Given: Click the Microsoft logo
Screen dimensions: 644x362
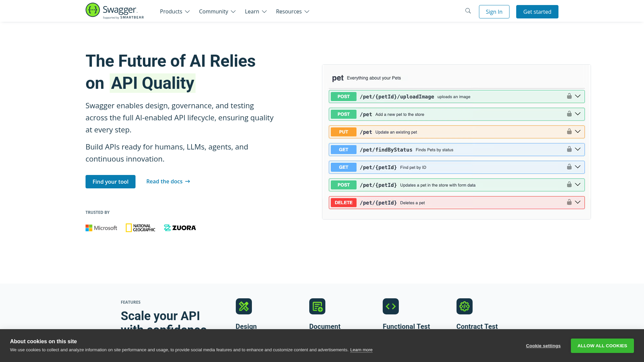Looking at the screenshot, I should (x=101, y=228).
